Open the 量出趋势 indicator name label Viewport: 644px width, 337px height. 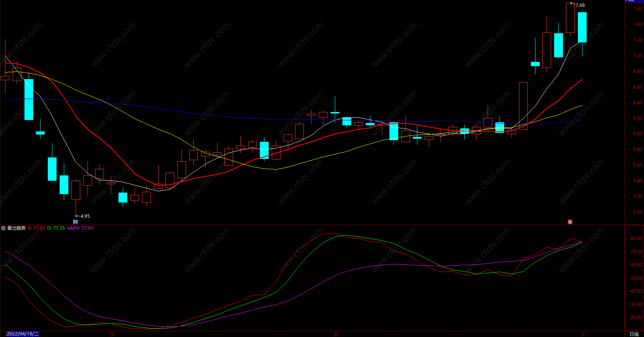[x=16, y=228]
